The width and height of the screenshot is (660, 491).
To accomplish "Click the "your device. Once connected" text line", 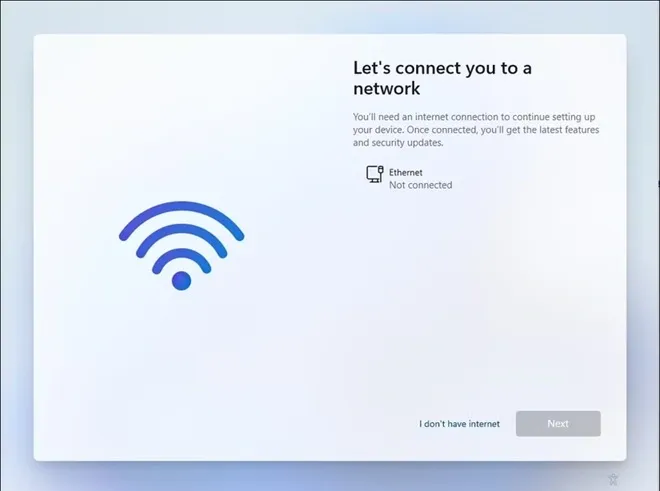I will point(476,130).
